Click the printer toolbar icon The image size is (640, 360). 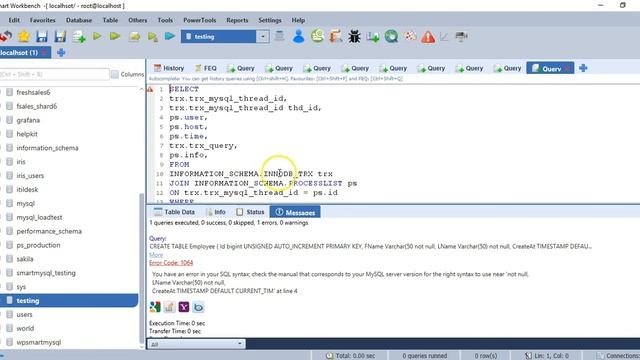coord(461,37)
